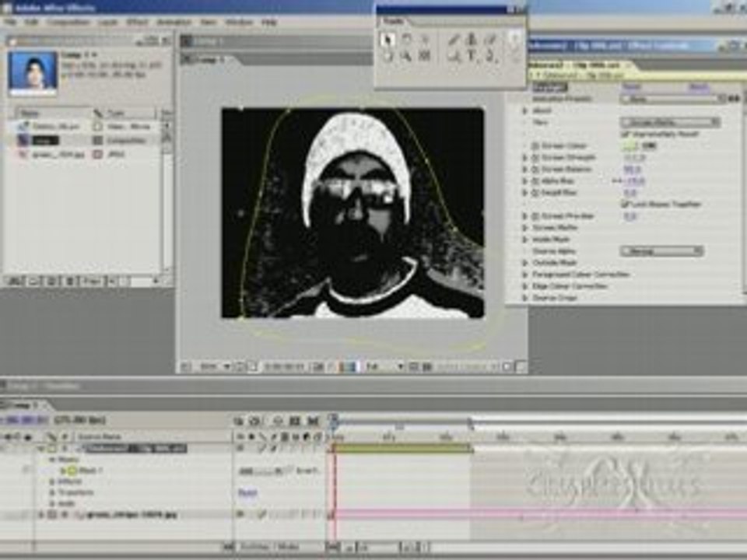
Task: Choose the Type tool (T icon)
Action: pos(472,56)
